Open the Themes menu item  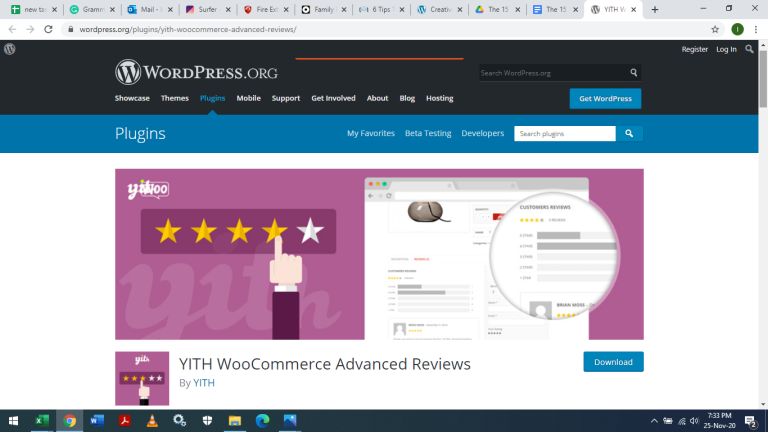point(174,98)
